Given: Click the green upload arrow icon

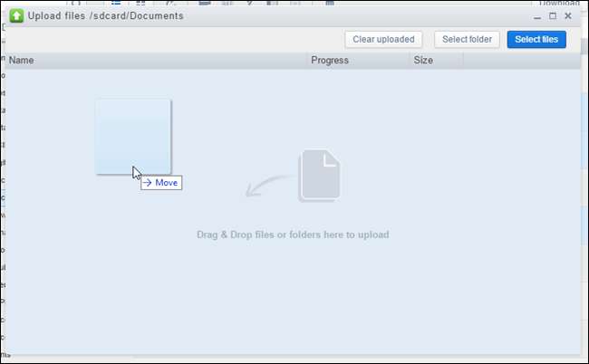Looking at the screenshot, I should (16, 15).
